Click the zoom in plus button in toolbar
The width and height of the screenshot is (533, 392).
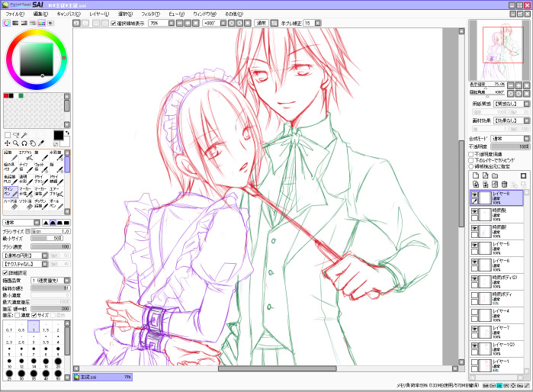(188, 23)
